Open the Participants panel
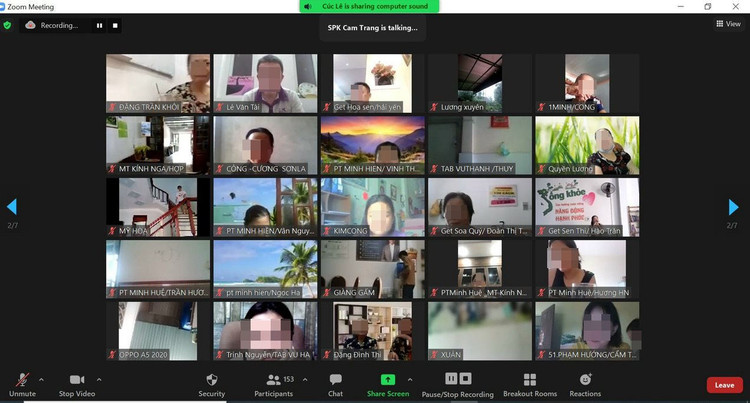This screenshot has height=403, width=750. pyautogui.click(x=274, y=385)
